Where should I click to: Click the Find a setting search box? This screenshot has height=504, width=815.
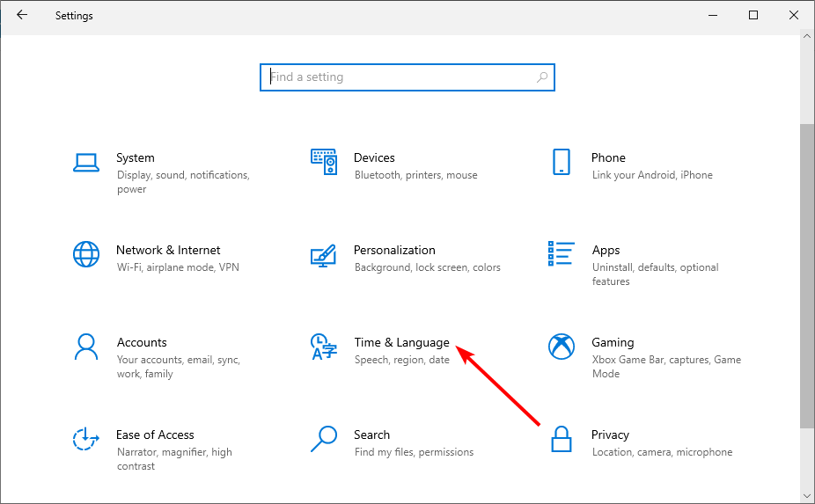point(400,77)
